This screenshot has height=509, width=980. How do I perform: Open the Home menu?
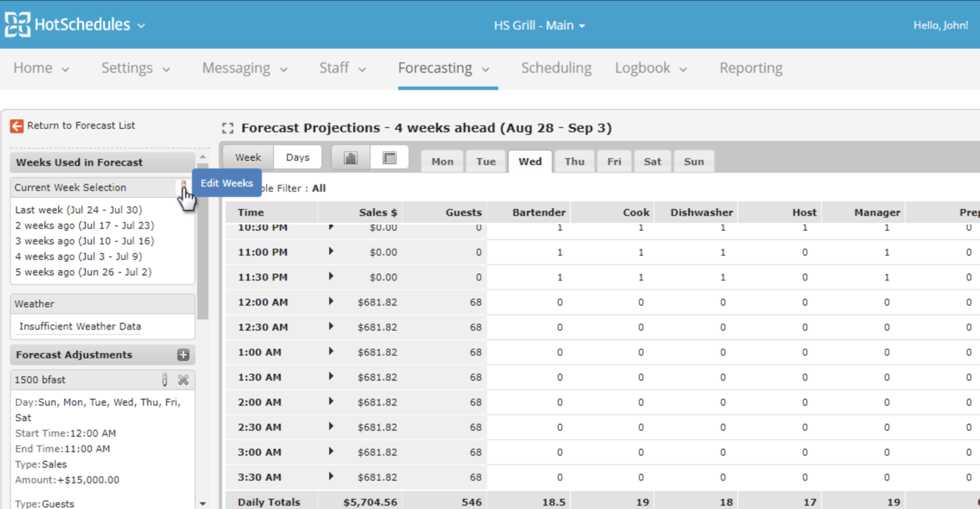pos(41,68)
